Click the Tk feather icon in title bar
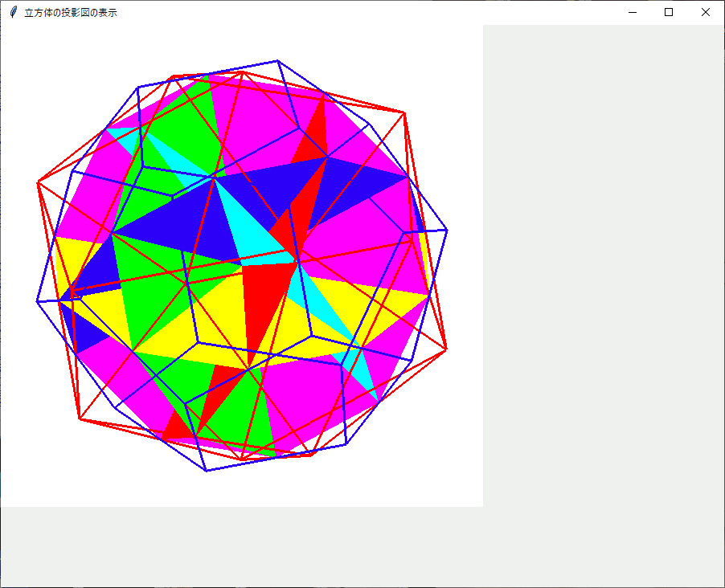 coord(14,13)
